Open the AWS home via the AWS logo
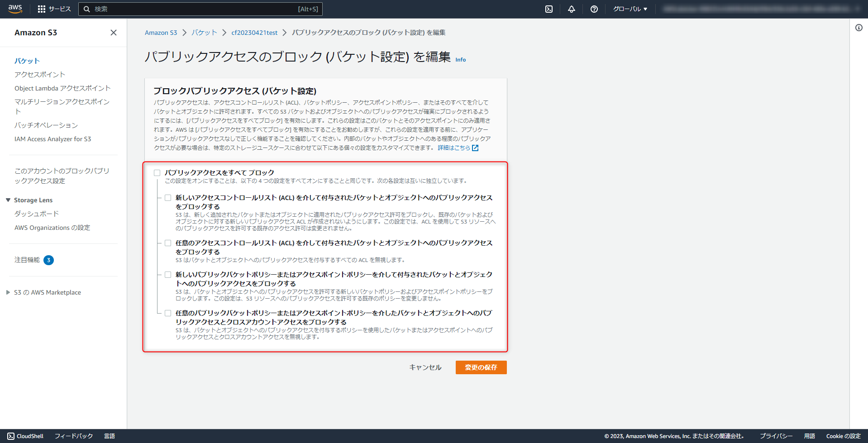Screen dimensions: 868x443 14,9
